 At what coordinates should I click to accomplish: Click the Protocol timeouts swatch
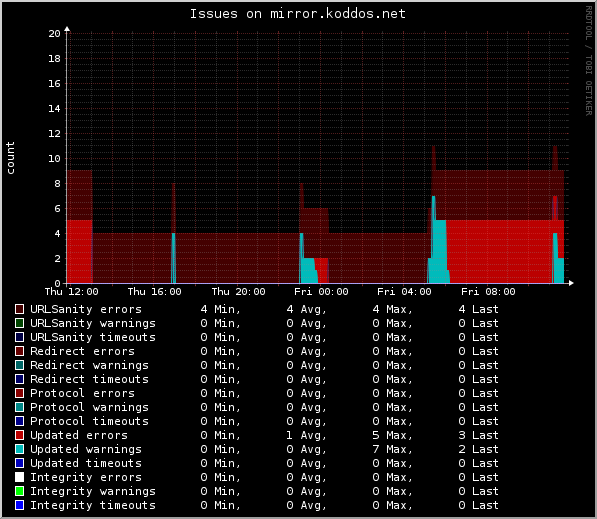pyautogui.click(x=19, y=421)
